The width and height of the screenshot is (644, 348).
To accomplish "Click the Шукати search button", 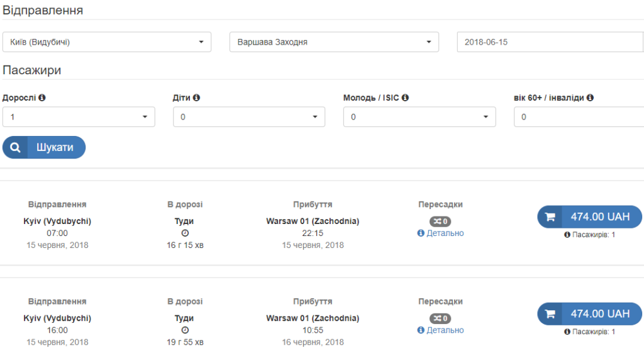I will coord(44,147).
